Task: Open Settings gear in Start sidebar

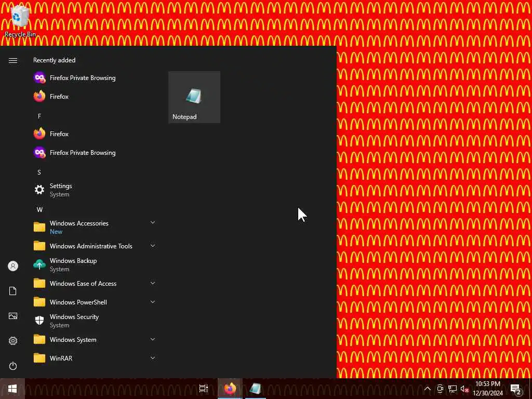Action: click(13, 341)
